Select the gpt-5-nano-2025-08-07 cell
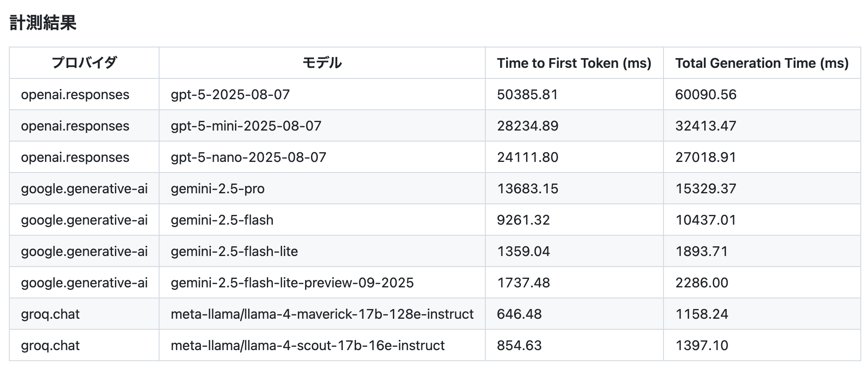 tap(249, 157)
